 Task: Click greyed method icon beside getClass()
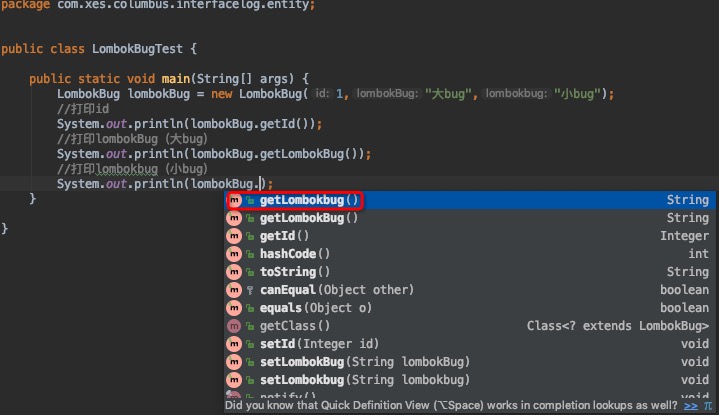234,326
